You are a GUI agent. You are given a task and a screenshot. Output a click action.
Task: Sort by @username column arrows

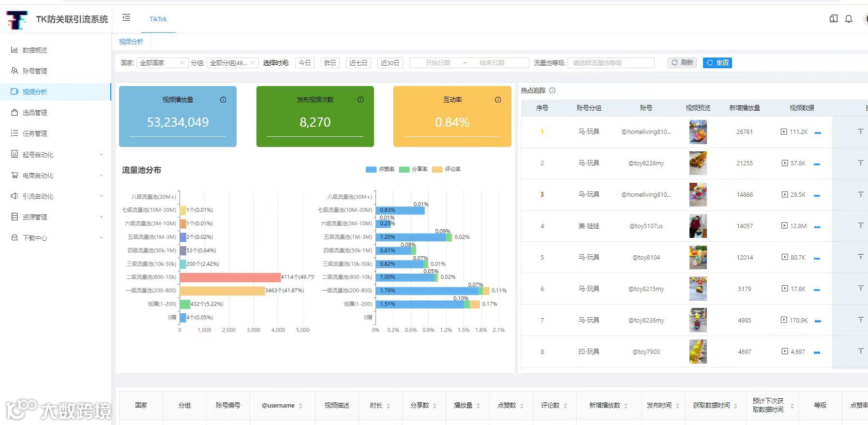click(300, 406)
